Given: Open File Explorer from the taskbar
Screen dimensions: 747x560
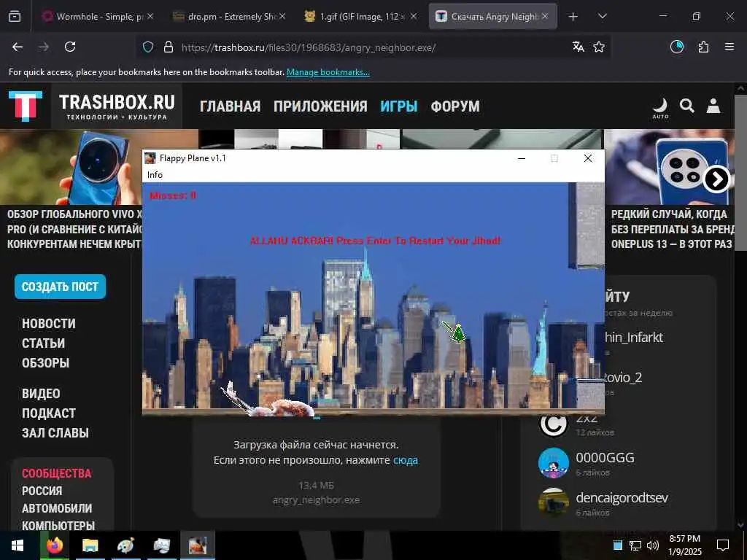Looking at the screenshot, I should click(90, 545).
